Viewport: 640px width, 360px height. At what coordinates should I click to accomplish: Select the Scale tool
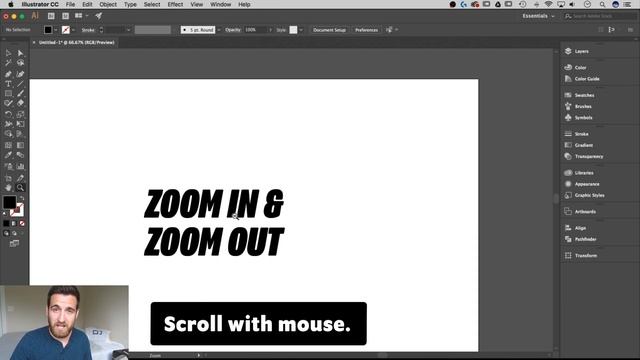20,114
